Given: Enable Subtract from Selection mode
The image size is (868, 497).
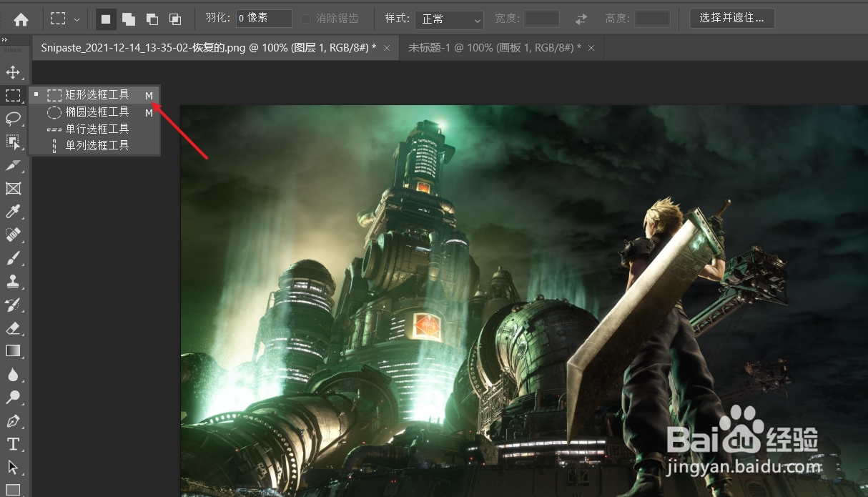Looking at the screenshot, I should [152, 19].
